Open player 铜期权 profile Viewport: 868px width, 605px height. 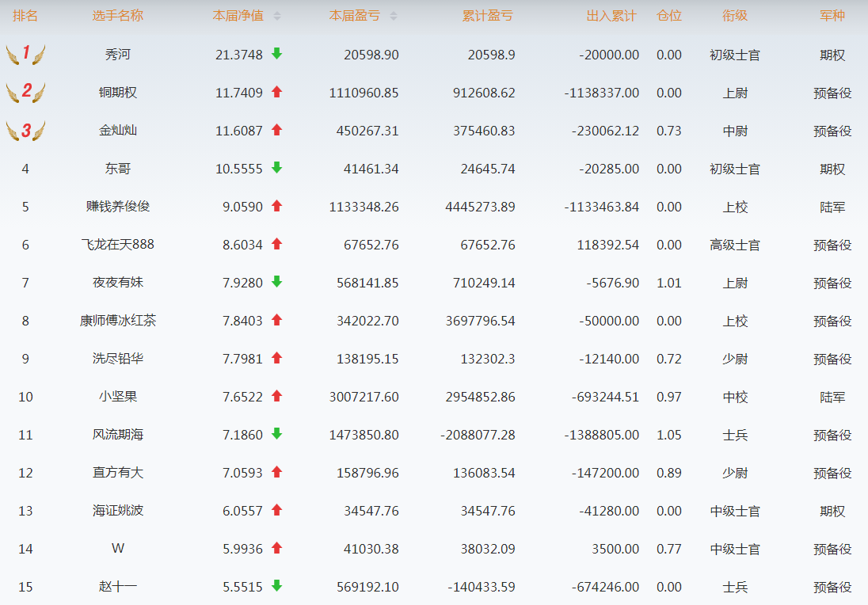coord(118,93)
